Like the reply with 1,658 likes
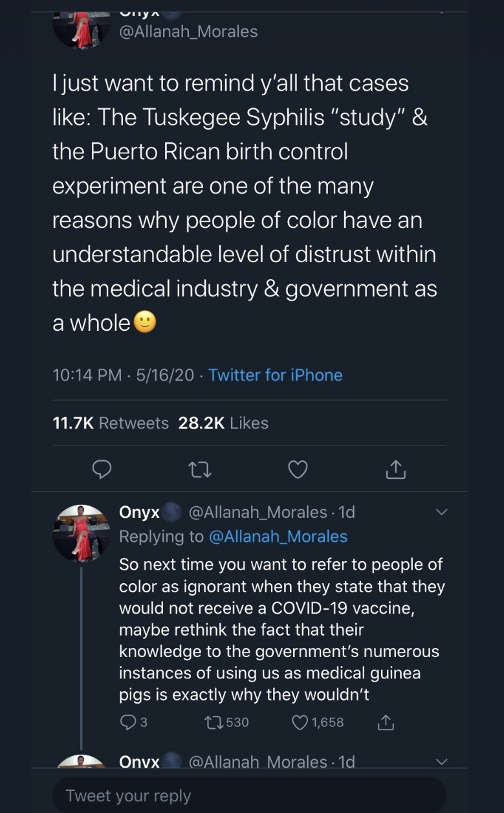 tap(300, 722)
